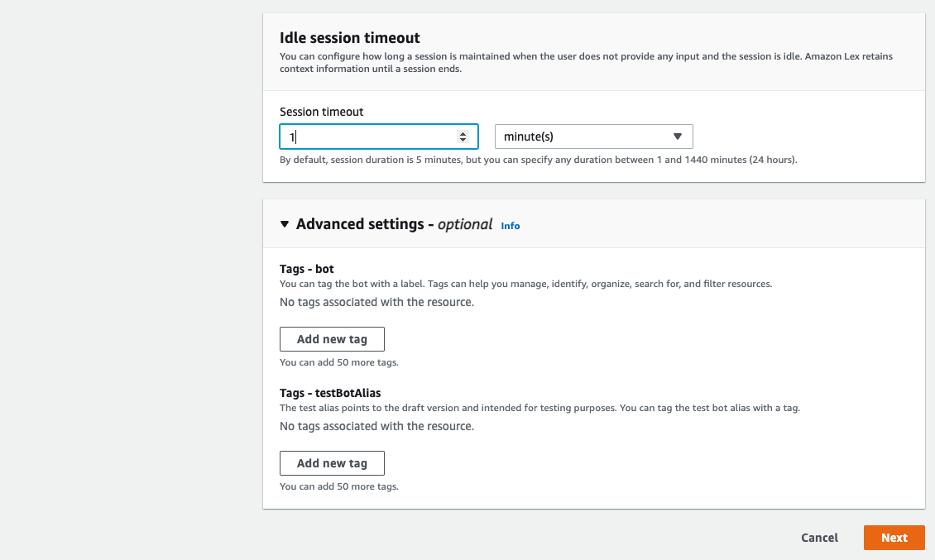Click the Tags - bot section title
This screenshot has height=560, width=935.
(x=307, y=269)
